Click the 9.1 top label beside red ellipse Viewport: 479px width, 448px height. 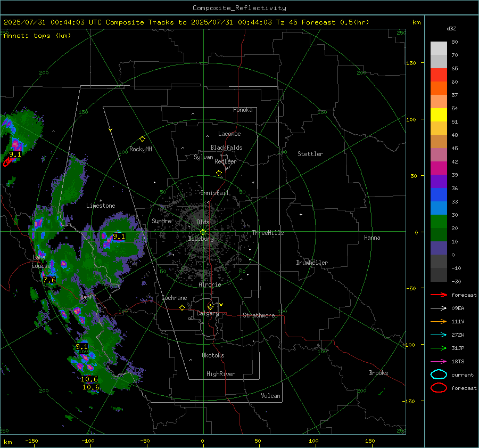15,154
